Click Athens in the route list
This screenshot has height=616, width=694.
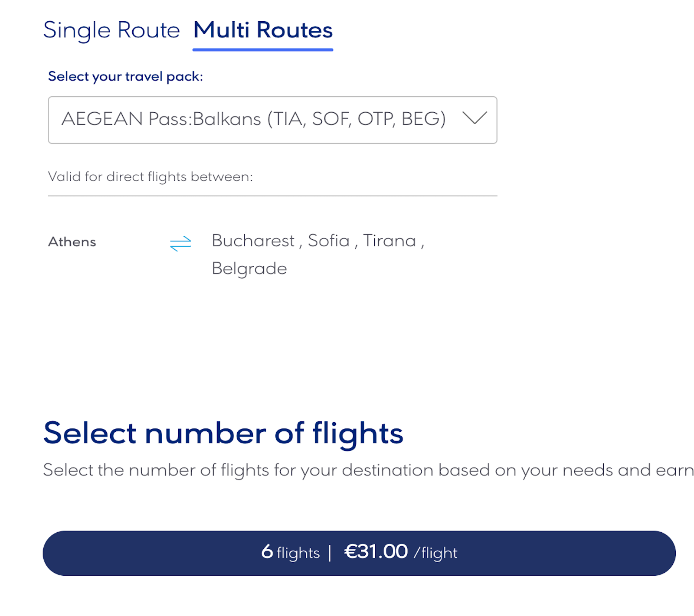pyautogui.click(x=72, y=242)
